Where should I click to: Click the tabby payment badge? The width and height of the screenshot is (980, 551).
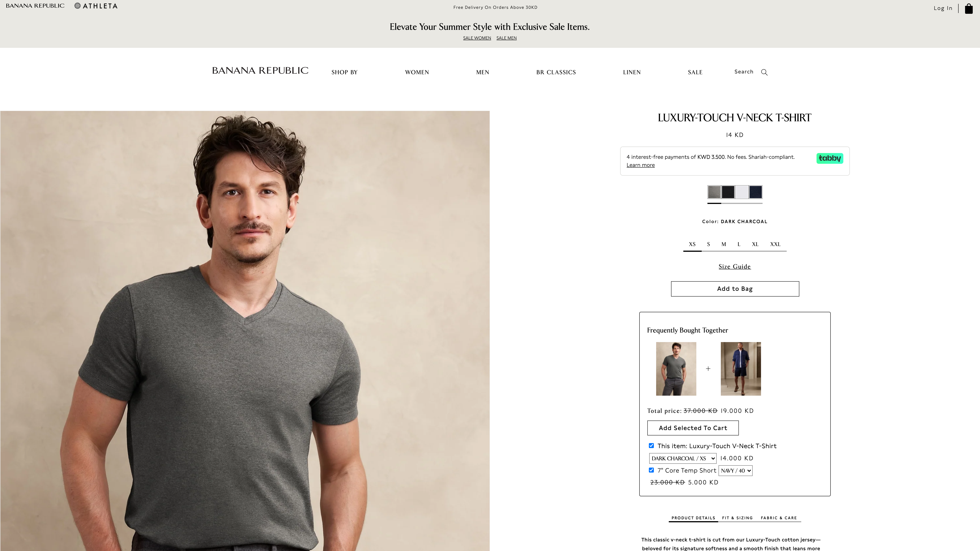[829, 158]
